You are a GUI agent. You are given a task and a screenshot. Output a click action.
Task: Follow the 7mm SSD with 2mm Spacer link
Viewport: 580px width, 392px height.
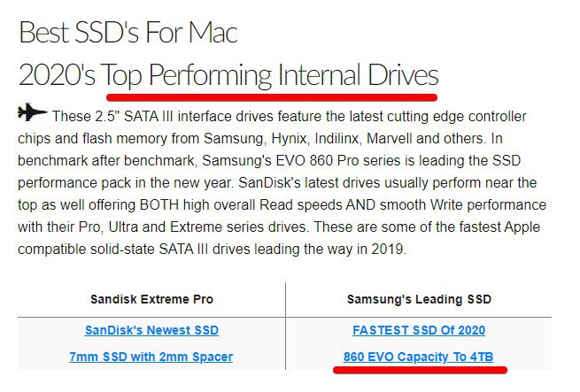pos(151,357)
